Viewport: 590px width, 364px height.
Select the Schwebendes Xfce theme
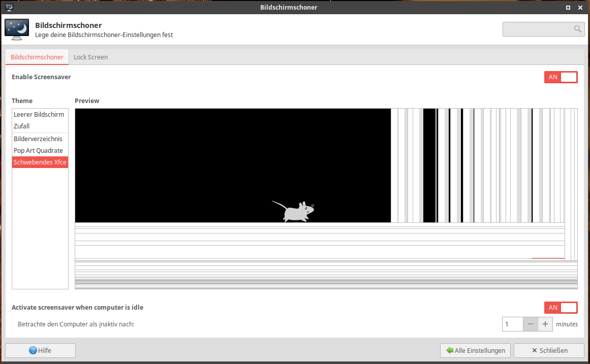(40, 162)
